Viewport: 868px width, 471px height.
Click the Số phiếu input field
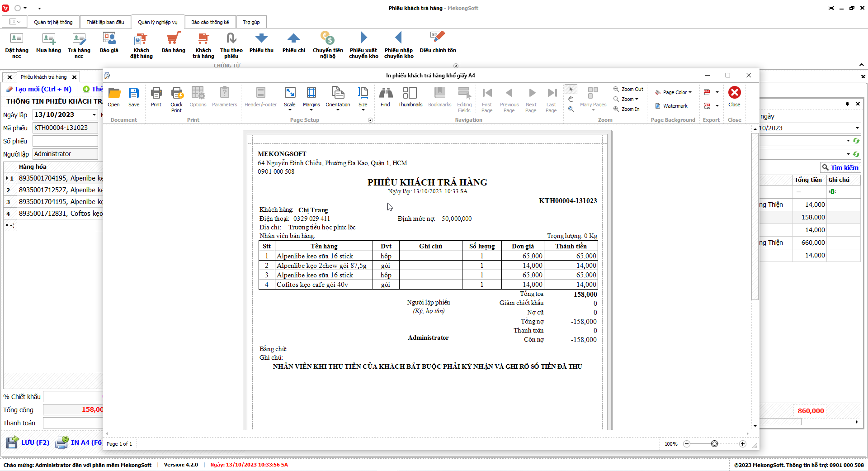coord(65,141)
